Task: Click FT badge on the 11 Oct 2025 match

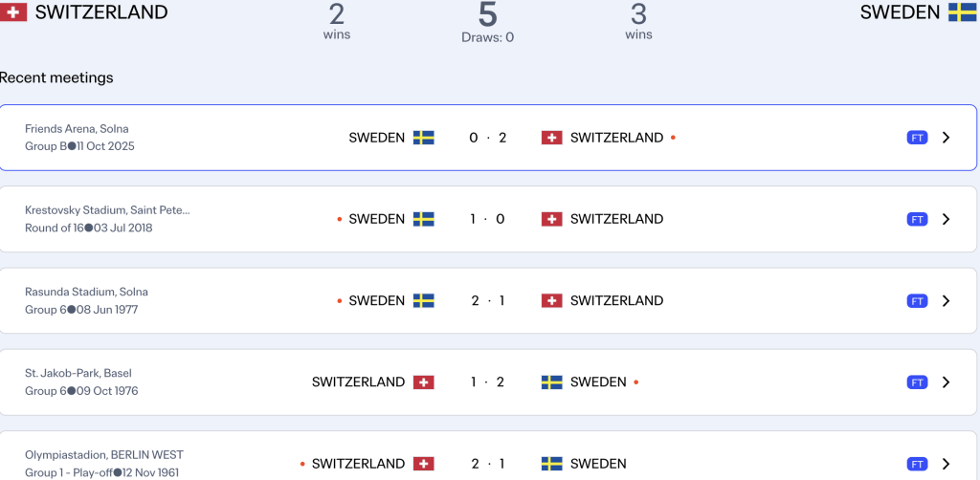Action: click(x=917, y=138)
